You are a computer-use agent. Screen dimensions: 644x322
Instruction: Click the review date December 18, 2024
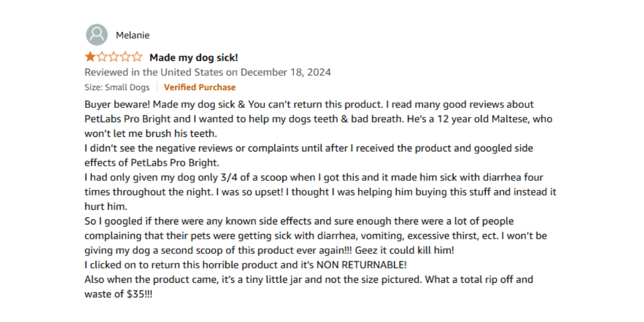(286, 72)
